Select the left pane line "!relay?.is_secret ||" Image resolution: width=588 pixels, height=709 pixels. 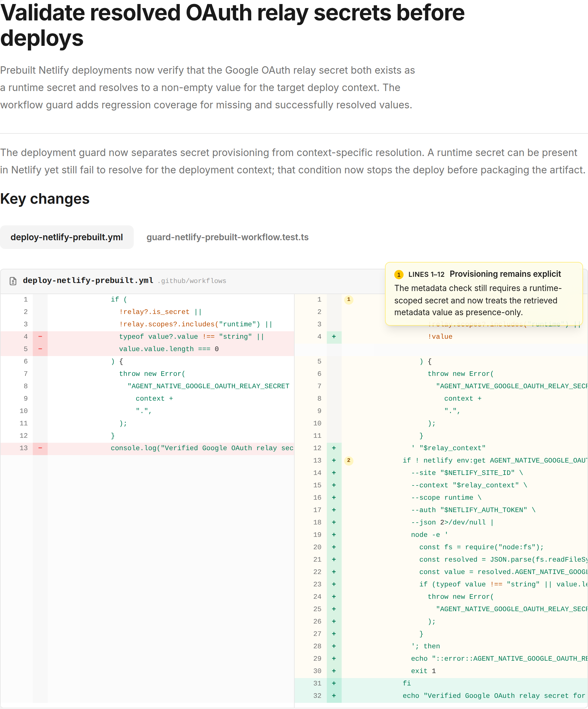click(x=147, y=312)
